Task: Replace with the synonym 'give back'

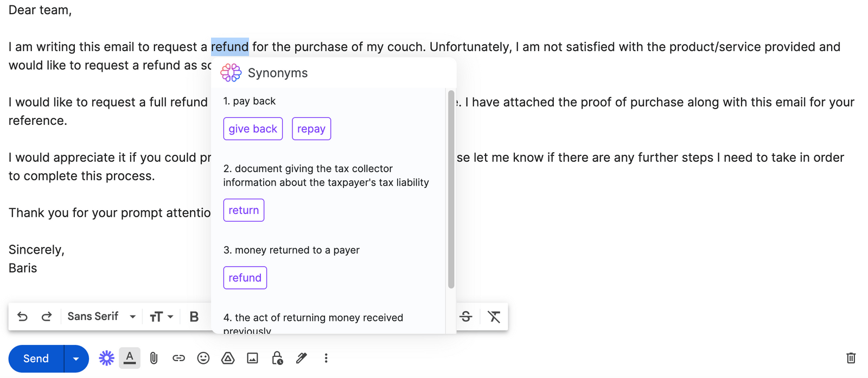Action: 252,129
